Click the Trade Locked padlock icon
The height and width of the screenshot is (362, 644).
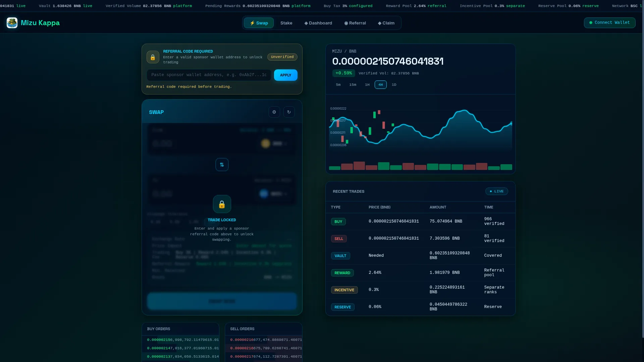222,204
